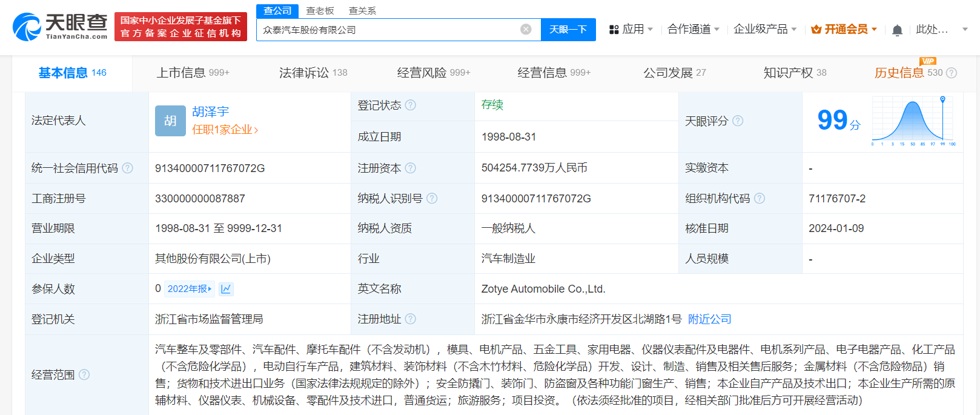Show help for 注册地址

click(411, 319)
